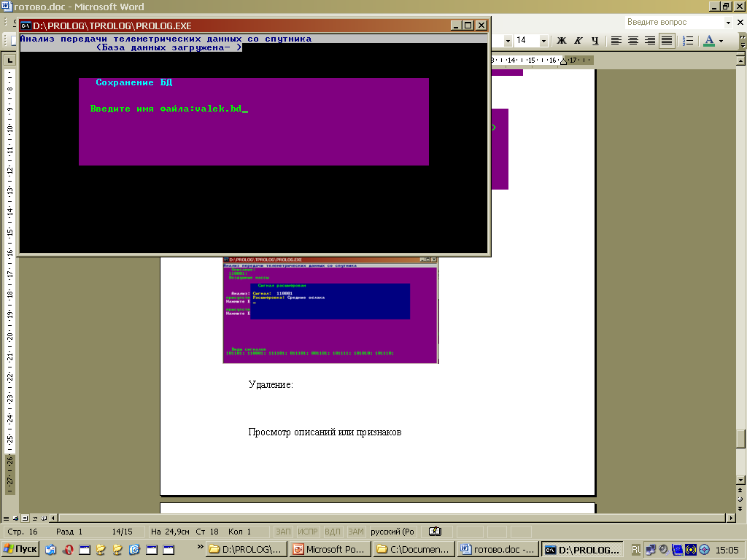Toggle underline formatting (Ч) in Word
Image resolution: width=747 pixels, height=560 pixels.
pyautogui.click(x=595, y=41)
